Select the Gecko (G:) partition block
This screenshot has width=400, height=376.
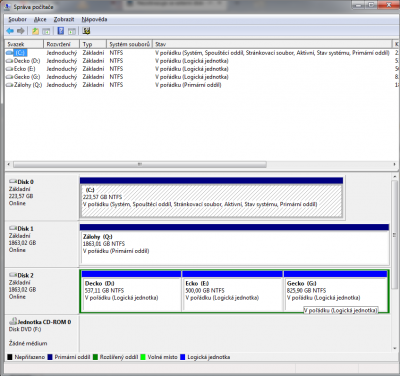(335, 291)
